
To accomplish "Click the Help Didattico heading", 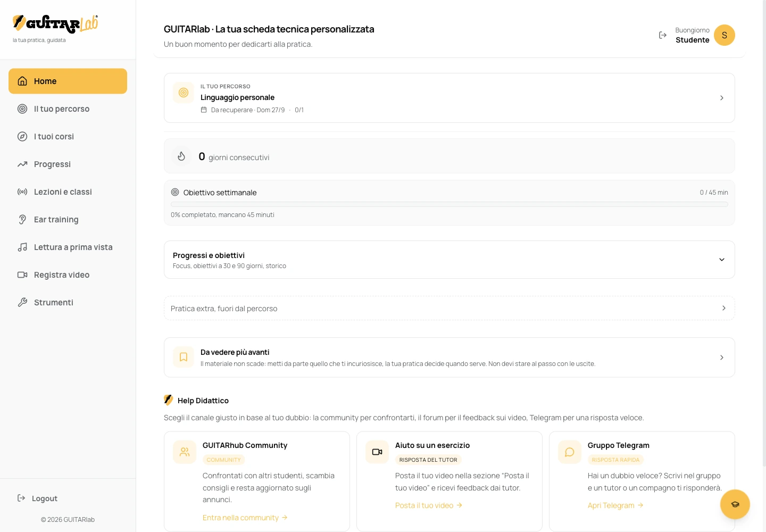I will pos(203,401).
